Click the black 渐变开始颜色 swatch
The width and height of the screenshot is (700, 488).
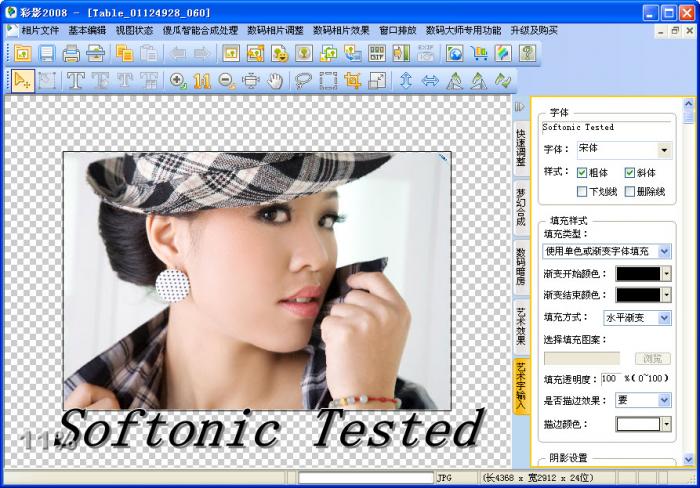[638, 274]
